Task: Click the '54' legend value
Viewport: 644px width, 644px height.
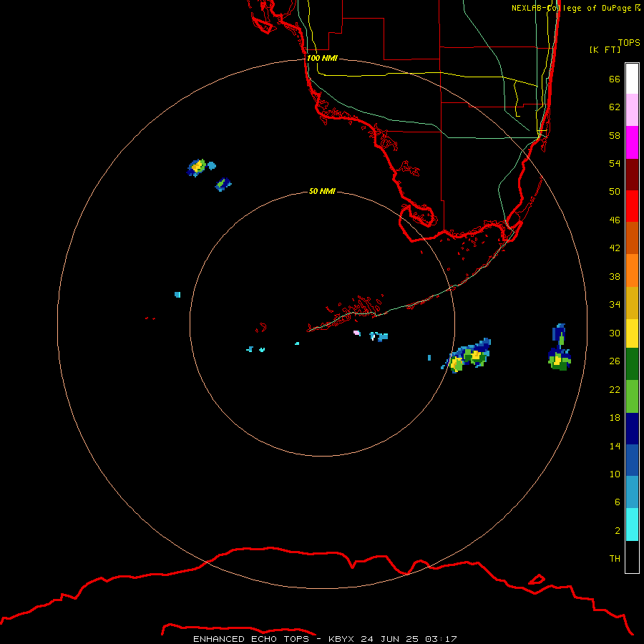Action: pyautogui.click(x=615, y=163)
